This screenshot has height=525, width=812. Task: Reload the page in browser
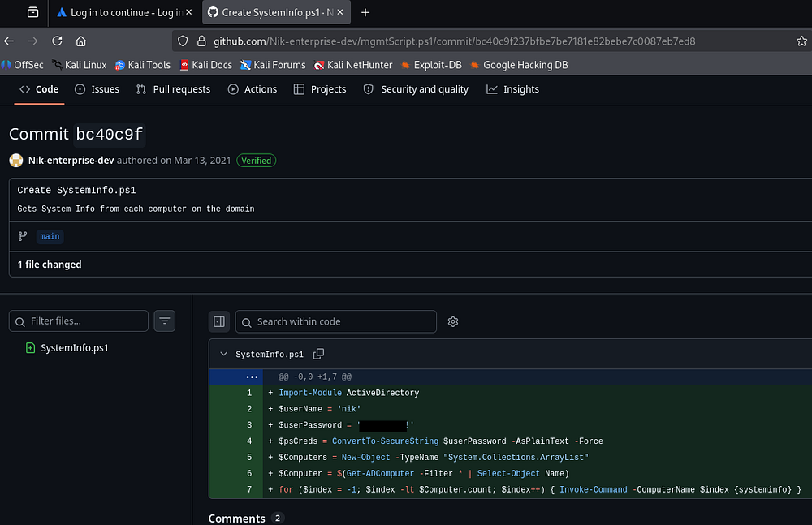click(57, 41)
